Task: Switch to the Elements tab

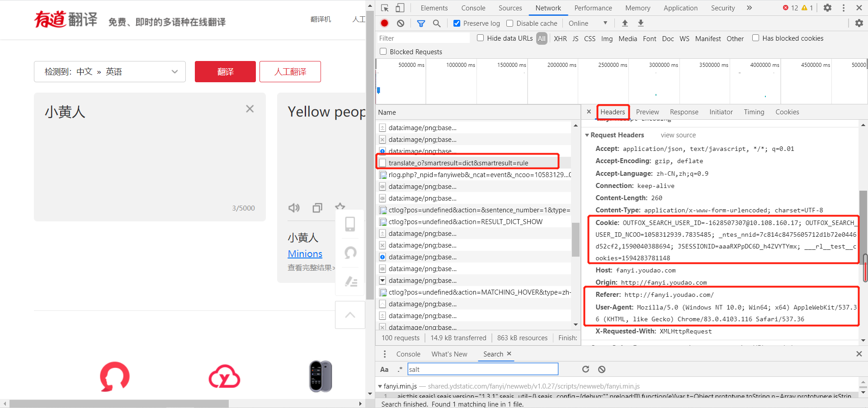Action: point(434,8)
